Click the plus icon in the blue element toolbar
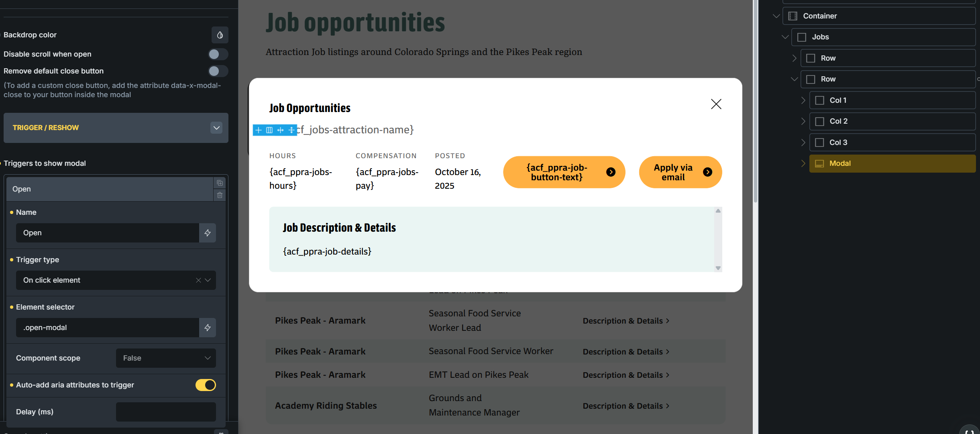This screenshot has width=980, height=434. coord(259,130)
